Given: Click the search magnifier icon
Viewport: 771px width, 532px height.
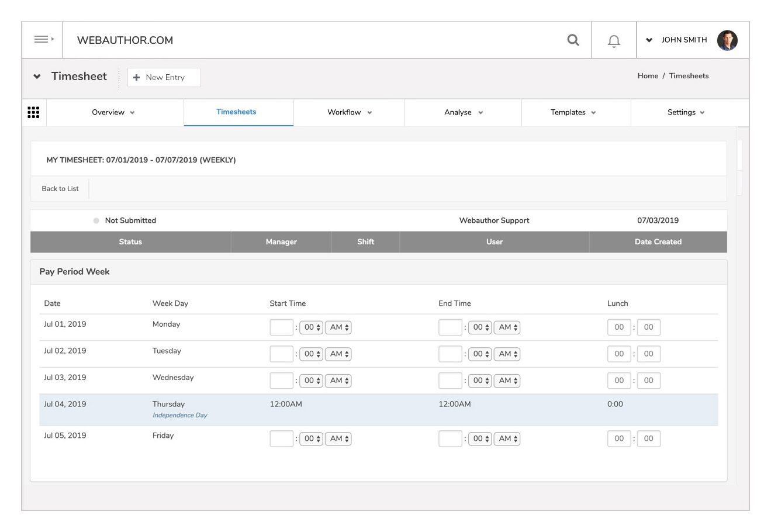Looking at the screenshot, I should pos(573,40).
